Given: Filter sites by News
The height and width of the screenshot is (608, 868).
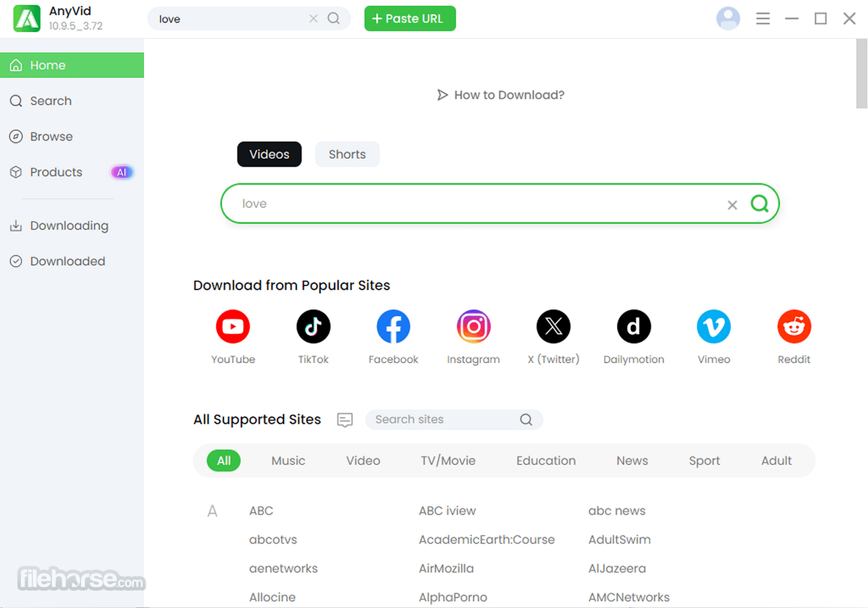Looking at the screenshot, I should (x=632, y=460).
